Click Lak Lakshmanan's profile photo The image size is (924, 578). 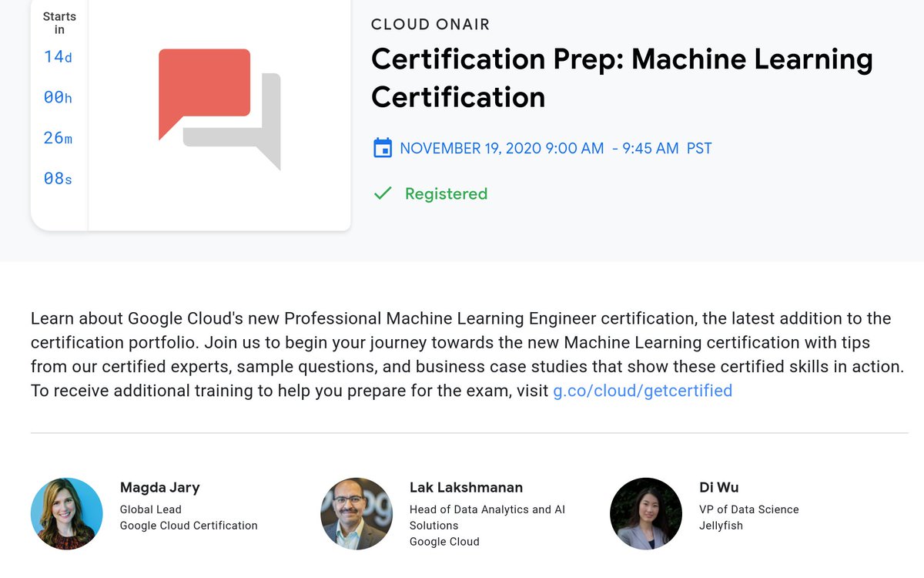click(x=357, y=513)
